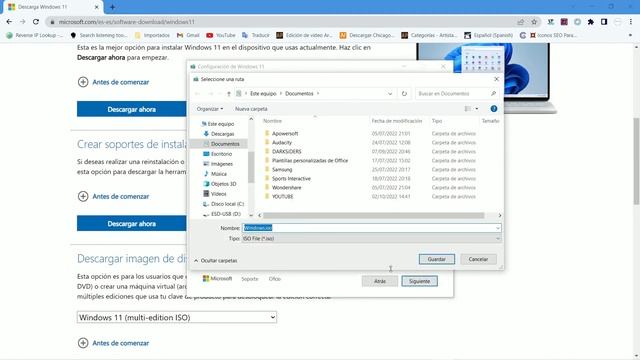Open the Gmail bookmark
This screenshot has width=640, height=360.
(188, 35)
